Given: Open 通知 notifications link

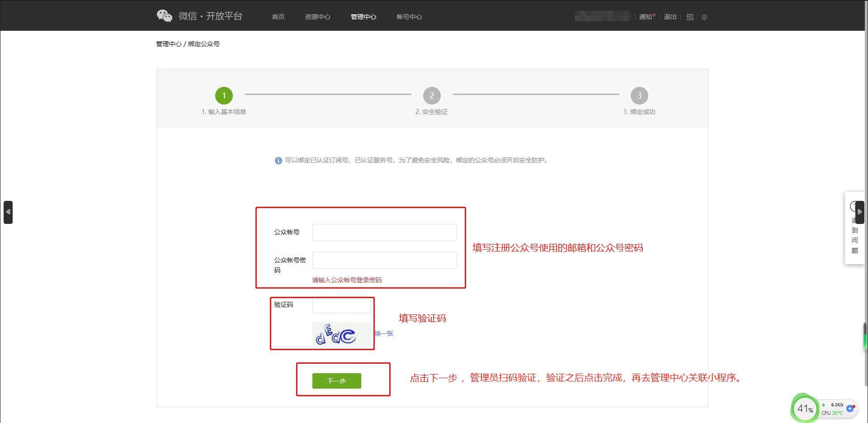Looking at the screenshot, I should (645, 17).
